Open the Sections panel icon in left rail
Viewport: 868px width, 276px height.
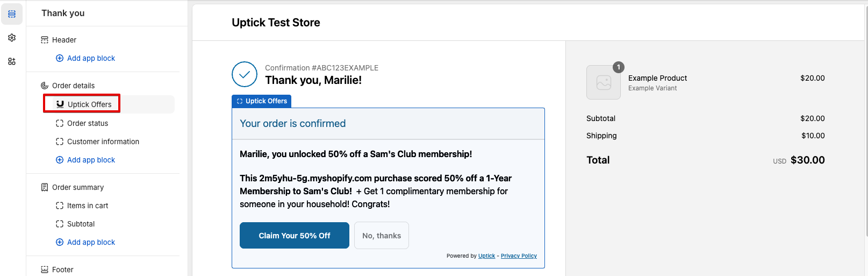point(12,14)
